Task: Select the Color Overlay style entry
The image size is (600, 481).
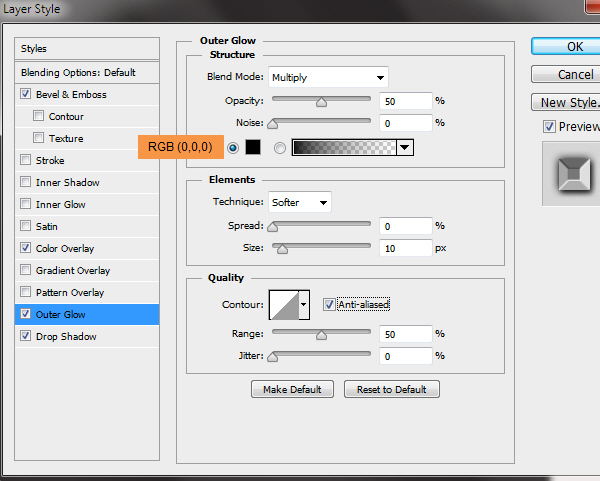Action: tap(65, 248)
